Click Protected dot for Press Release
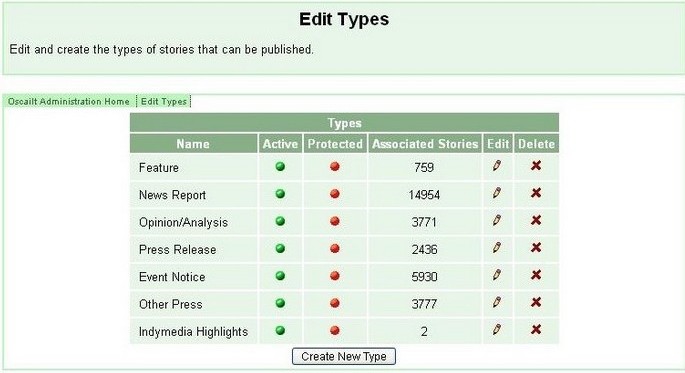This screenshot has width=685, height=373. [335, 249]
